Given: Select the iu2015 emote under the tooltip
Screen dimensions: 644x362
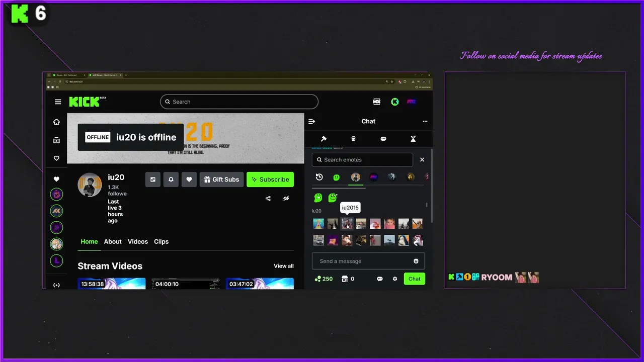Looking at the screenshot, I should tap(347, 224).
